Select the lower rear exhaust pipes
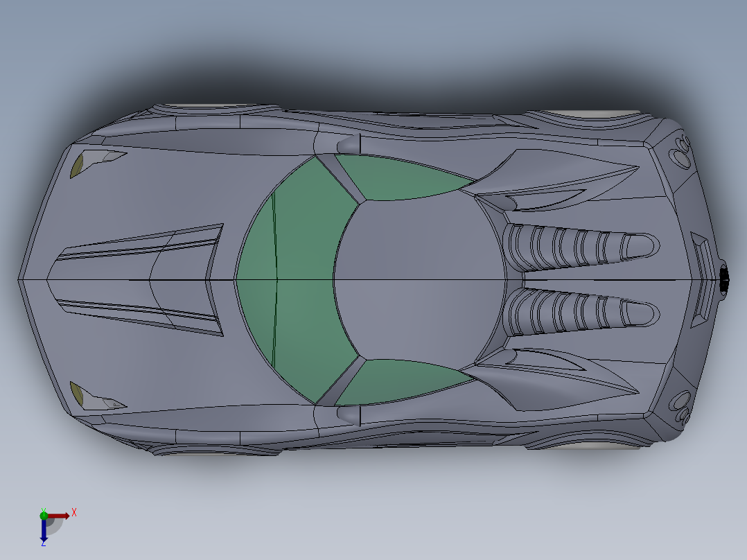 click(680, 408)
